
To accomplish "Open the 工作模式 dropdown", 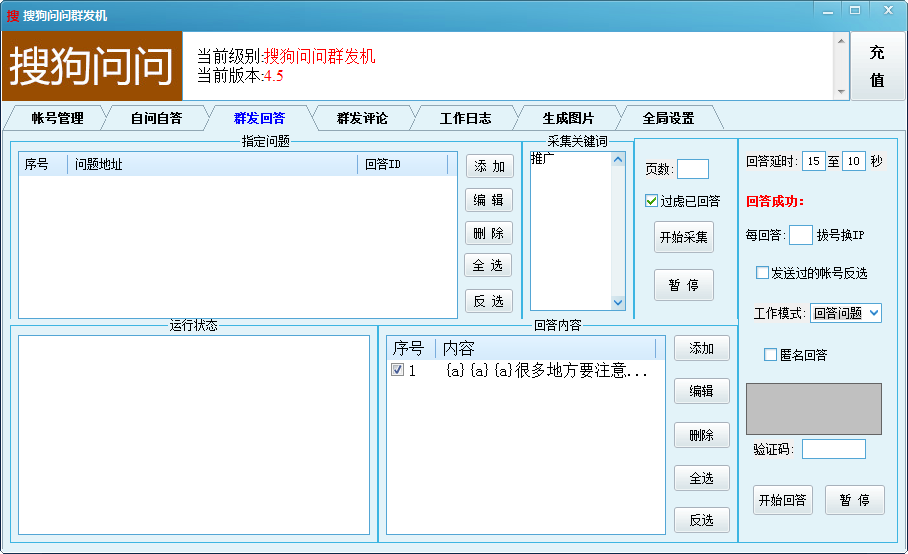I will (x=845, y=313).
